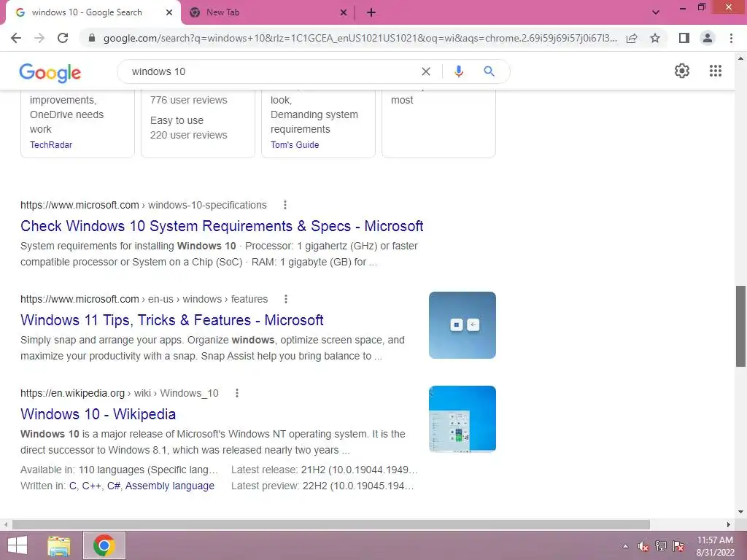Image resolution: width=747 pixels, height=560 pixels.
Task: Open options for Wikipedia result
Action: click(237, 393)
